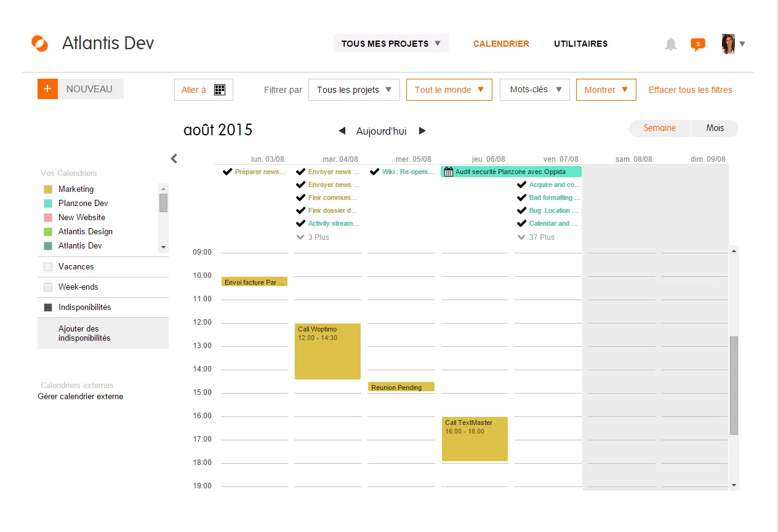Image resolution: width=778 pixels, height=532 pixels.
Task: Toggle Planzone Dev calendar color swatch
Action: (48, 204)
